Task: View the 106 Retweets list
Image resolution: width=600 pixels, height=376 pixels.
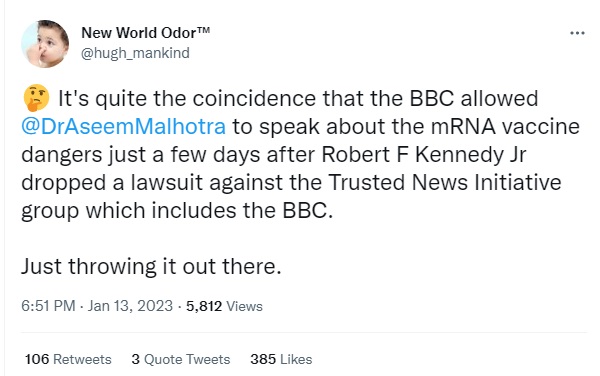Action: click(68, 359)
